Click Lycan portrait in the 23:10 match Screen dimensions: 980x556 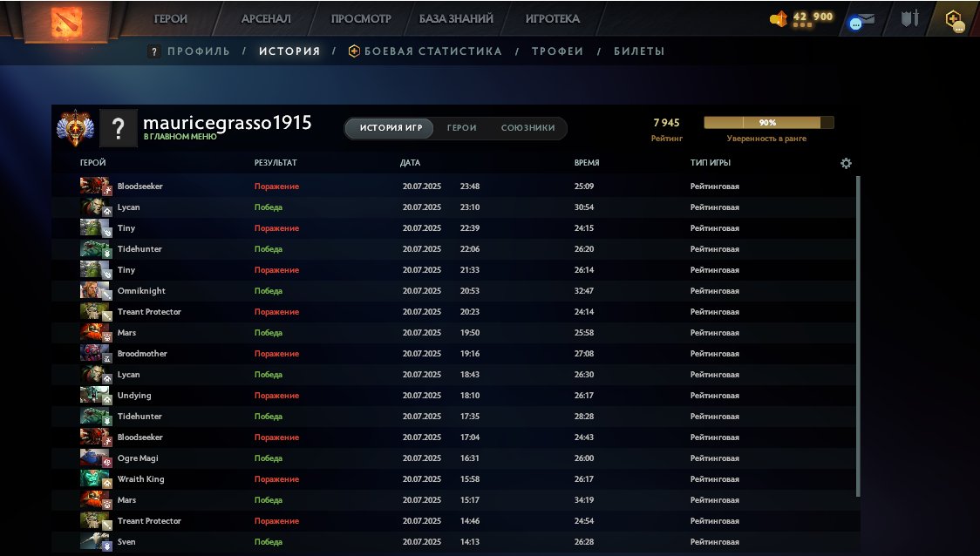96,207
